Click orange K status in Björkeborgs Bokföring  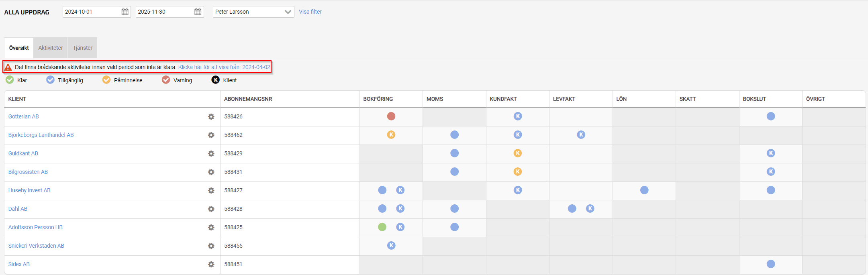point(391,134)
